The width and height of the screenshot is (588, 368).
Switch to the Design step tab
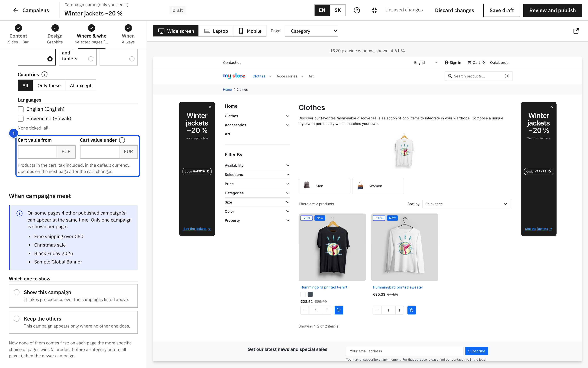tap(55, 35)
